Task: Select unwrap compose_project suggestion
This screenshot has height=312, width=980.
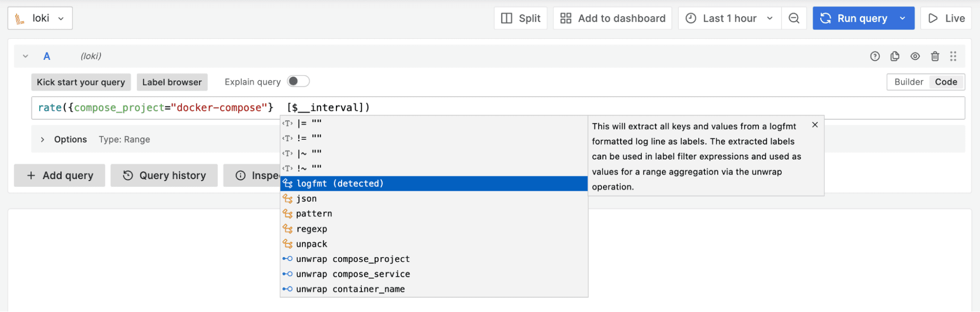Action: click(x=434, y=259)
